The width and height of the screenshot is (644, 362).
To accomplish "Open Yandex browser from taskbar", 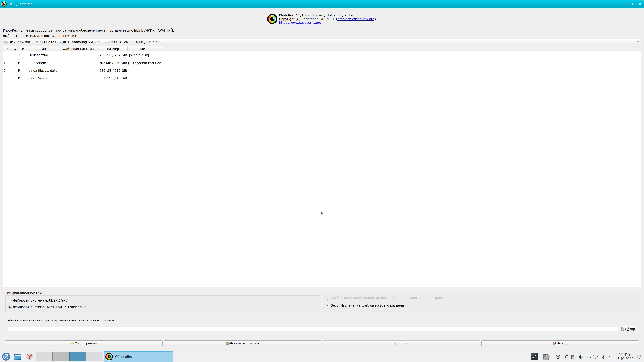I will point(30,356).
